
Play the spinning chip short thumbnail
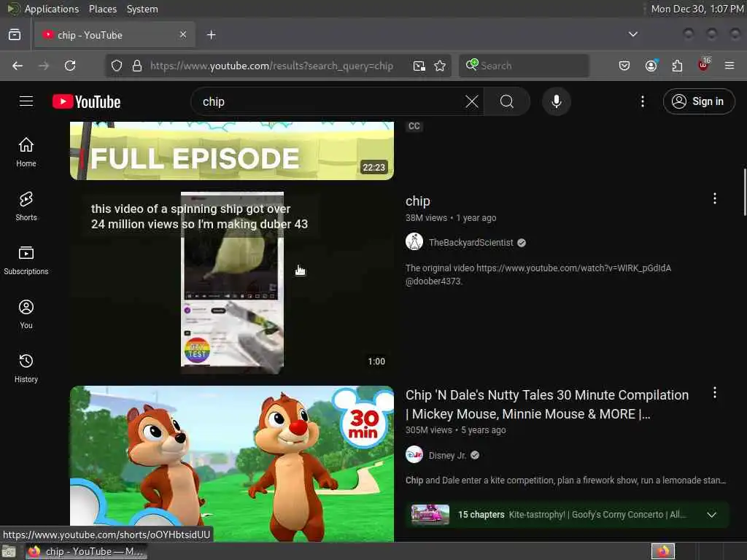click(232, 282)
